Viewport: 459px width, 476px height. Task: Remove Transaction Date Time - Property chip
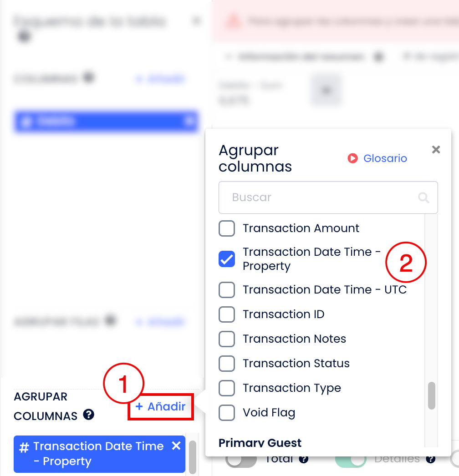click(x=176, y=446)
